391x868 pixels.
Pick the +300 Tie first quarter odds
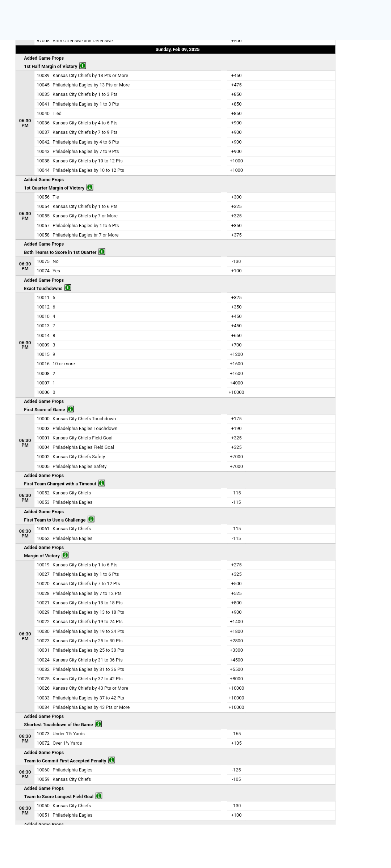pos(236,197)
